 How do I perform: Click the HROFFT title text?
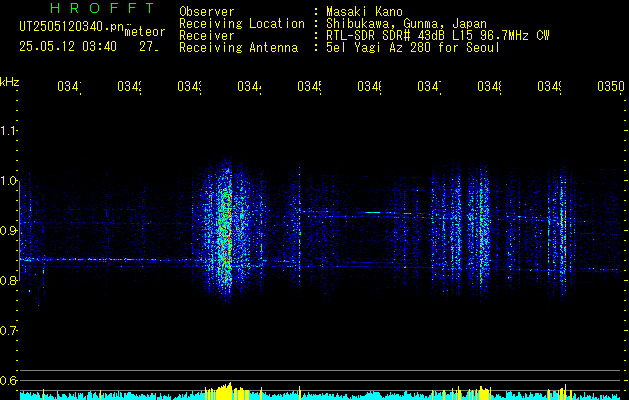[102, 8]
